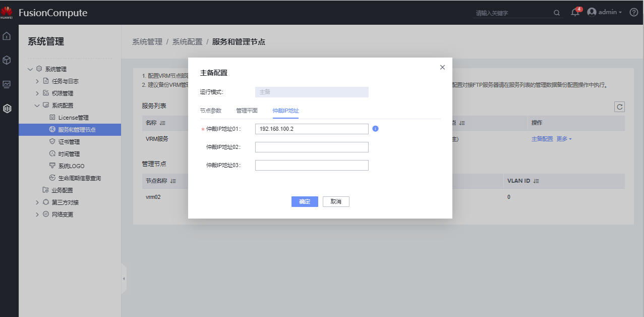Click the 主备配置 link for VRM服务

(x=542, y=139)
